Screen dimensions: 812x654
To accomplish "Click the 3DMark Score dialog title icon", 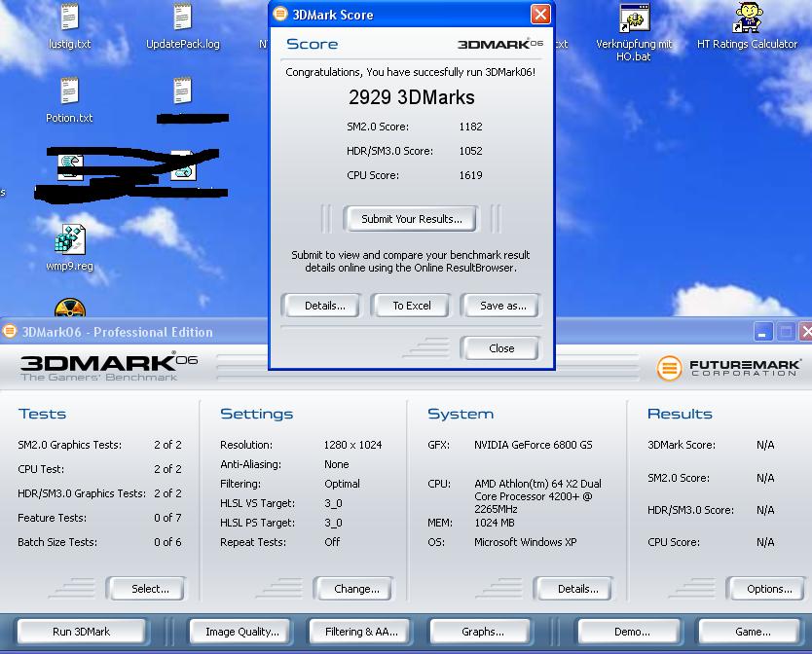I will (x=280, y=14).
